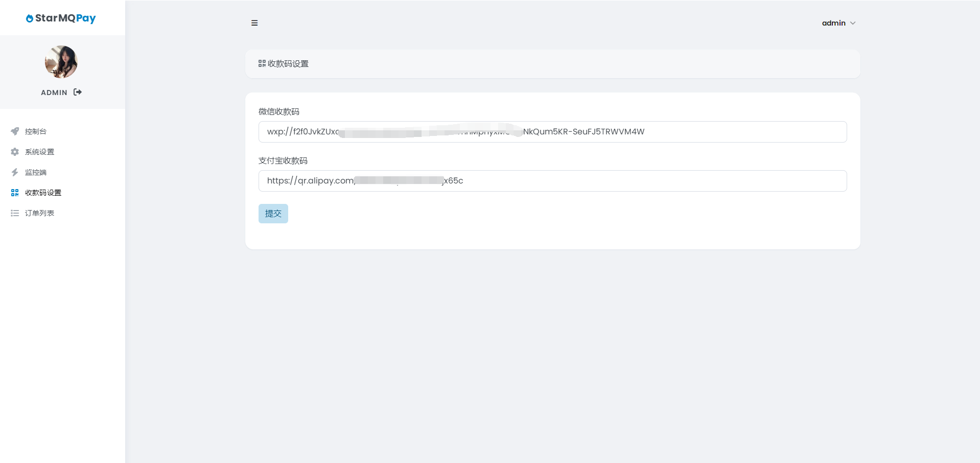Click the gear icon for 系统设置

coord(15,152)
